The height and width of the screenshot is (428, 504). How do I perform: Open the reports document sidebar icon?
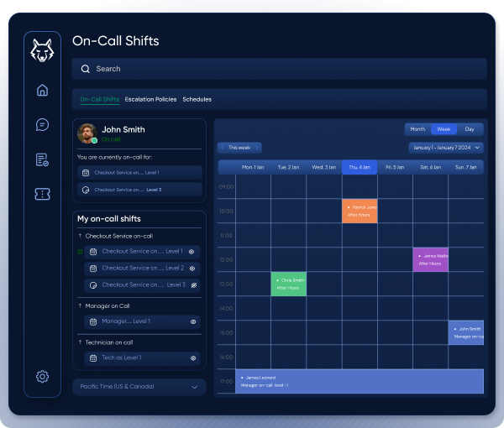(x=42, y=159)
